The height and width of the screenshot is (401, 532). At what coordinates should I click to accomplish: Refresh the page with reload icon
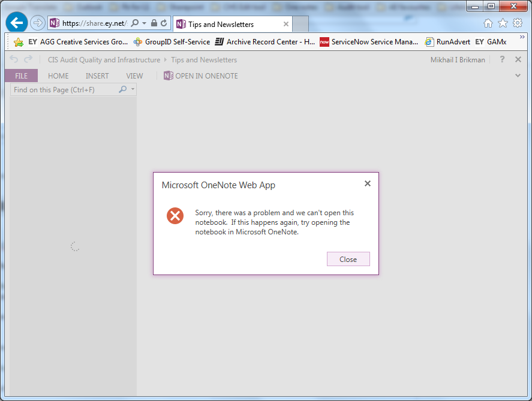point(164,23)
